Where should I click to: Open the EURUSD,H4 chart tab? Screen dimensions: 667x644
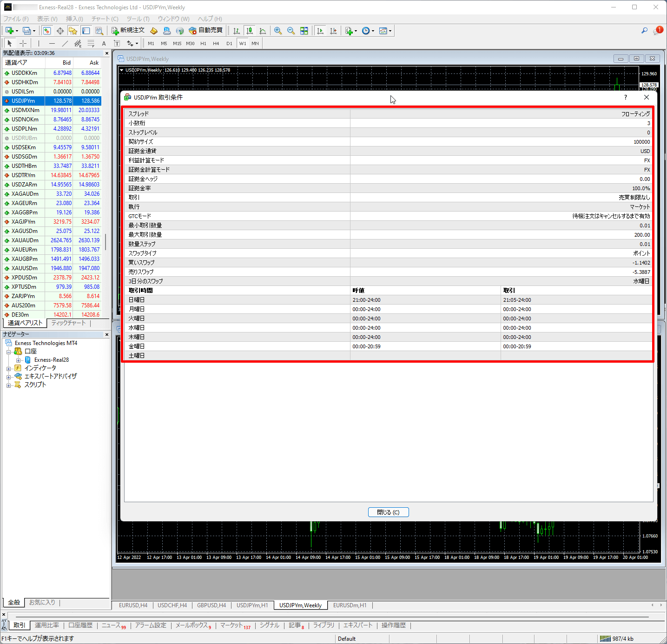[x=133, y=605]
